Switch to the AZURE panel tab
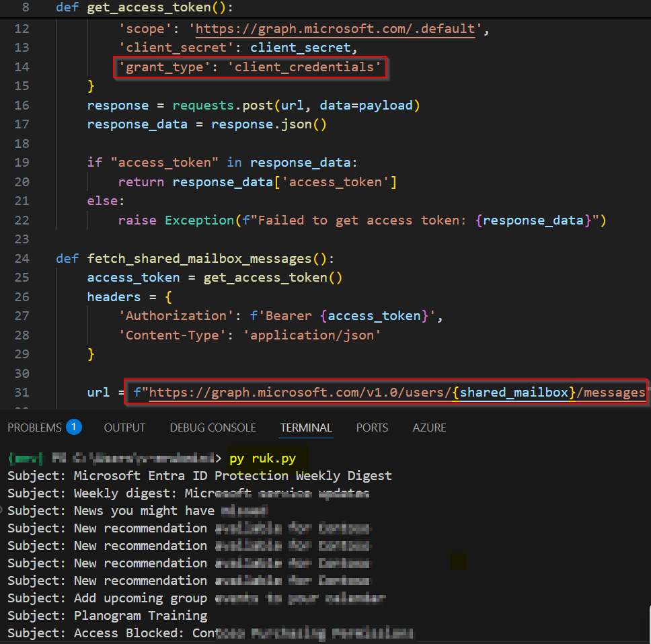The height and width of the screenshot is (644, 651). (429, 428)
